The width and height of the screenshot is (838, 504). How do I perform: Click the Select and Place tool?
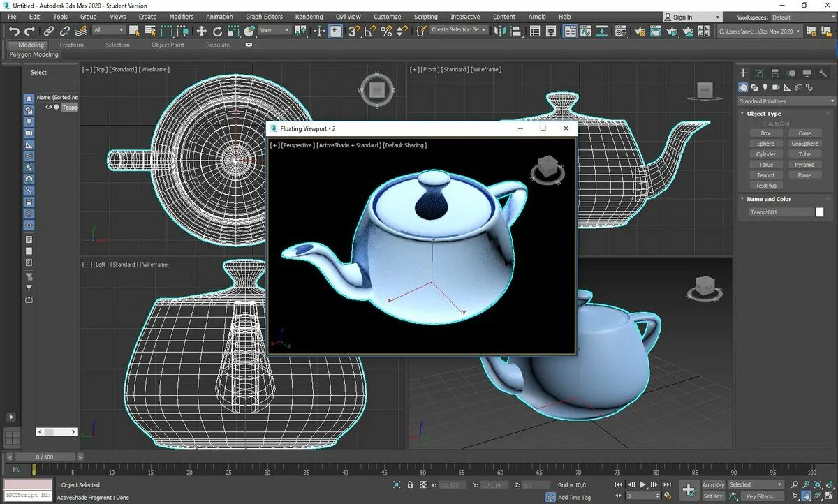[x=249, y=31]
